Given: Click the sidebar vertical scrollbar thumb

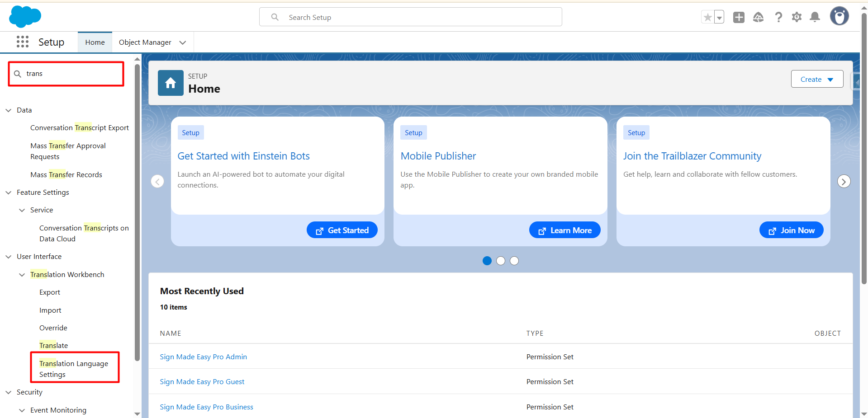Looking at the screenshot, I should (137, 212).
